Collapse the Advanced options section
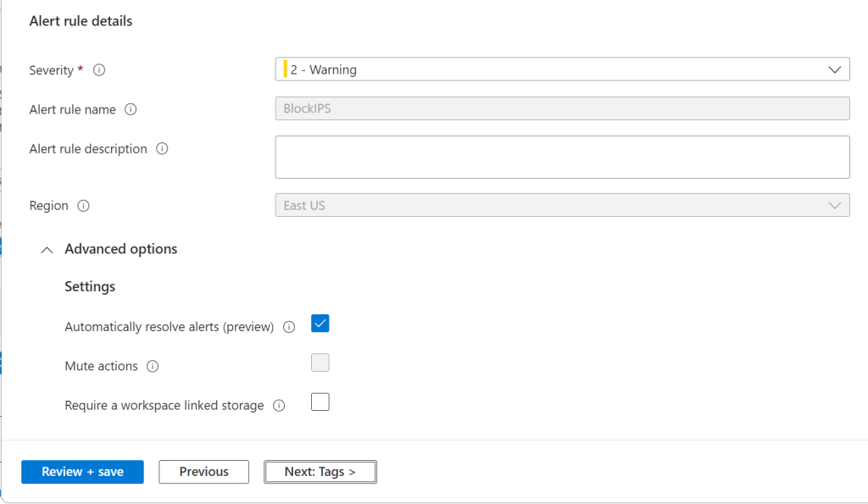The image size is (868, 504). click(47, 250)
